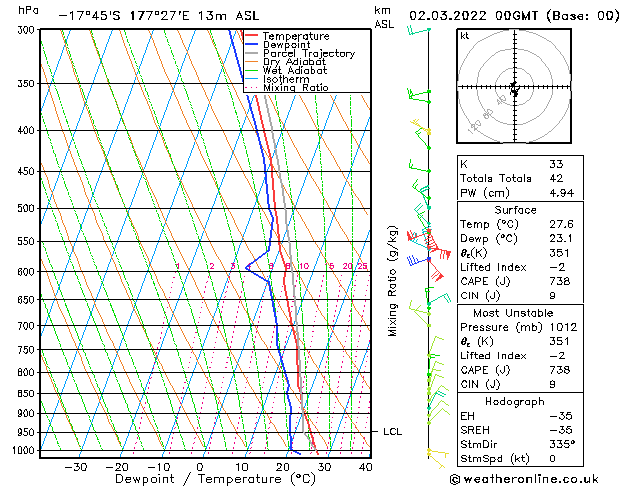Click the station coordinates '-17°45'S 177°27'E 13m ASL'

coord(159,16)
